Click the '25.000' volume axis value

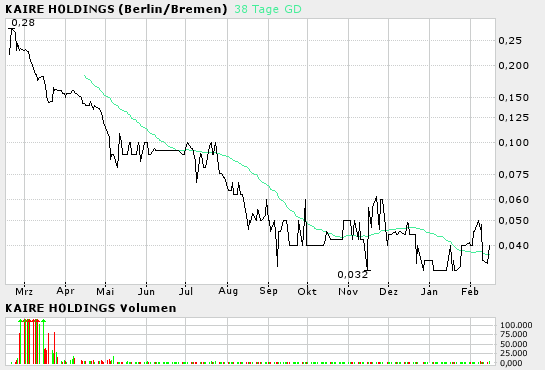[514, 353]
